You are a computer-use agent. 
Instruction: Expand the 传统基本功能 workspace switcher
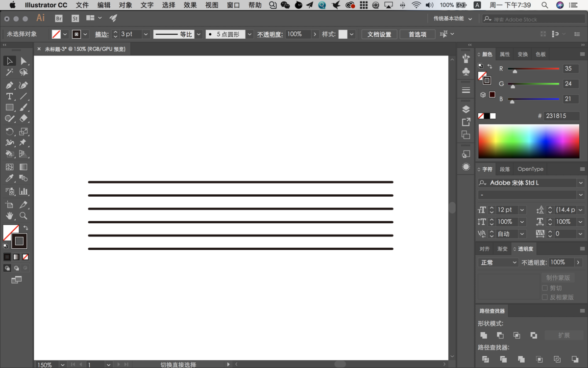(x=453, y=19)
